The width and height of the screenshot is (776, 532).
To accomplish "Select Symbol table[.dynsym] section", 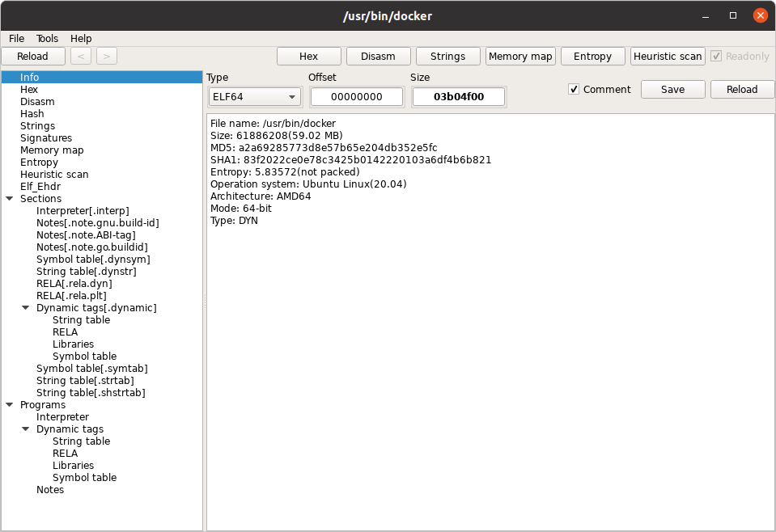I will pyautogui.click(x=94, y=259).
